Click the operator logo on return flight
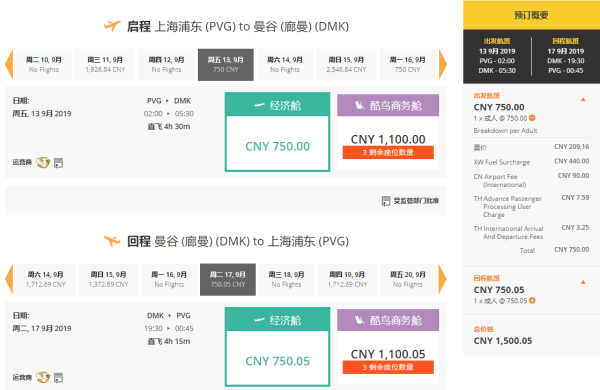 pos(43,377)
